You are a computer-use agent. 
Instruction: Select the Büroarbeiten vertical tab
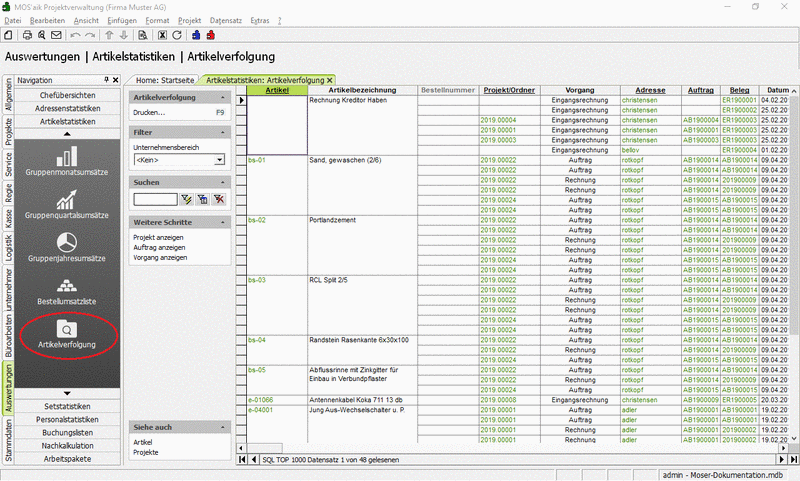tap(8, 336)
